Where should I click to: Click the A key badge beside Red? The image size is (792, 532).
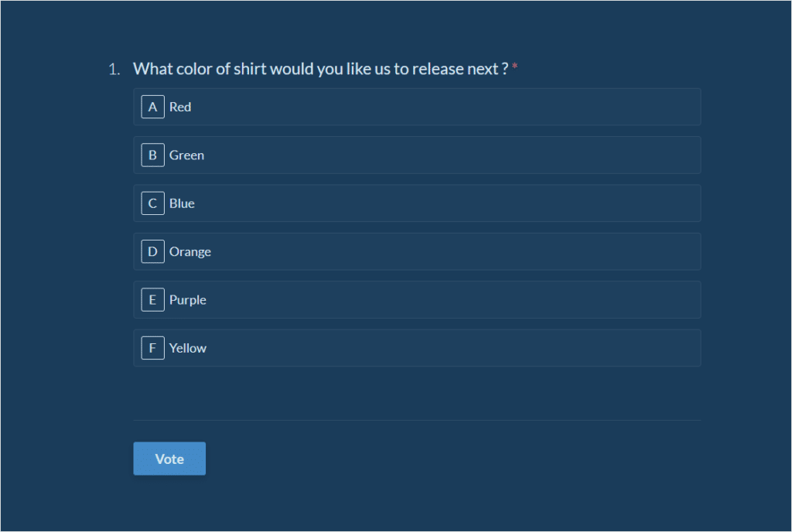[152, 107]
